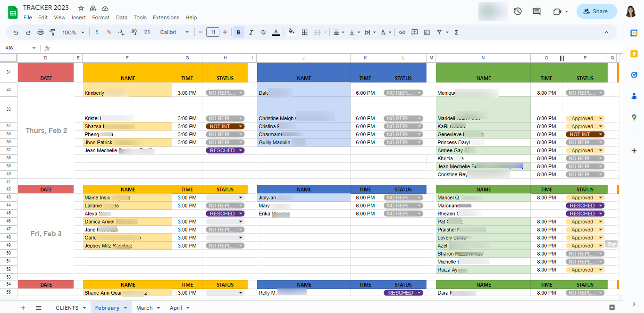The width and height of the screenshot is (644, 313).
Task: Open vertical align dropdown
Action: [354, 33]
